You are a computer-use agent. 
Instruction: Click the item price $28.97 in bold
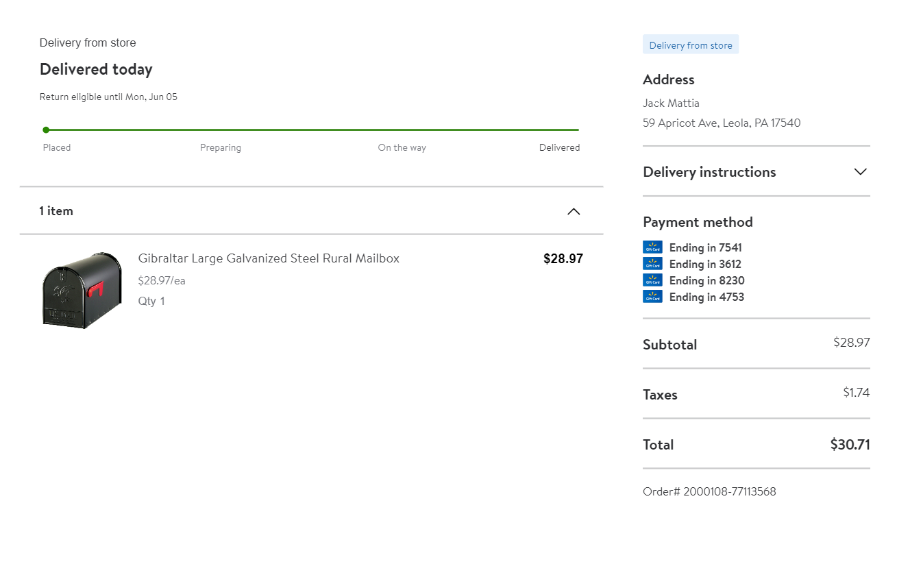(x=563, y=259)
